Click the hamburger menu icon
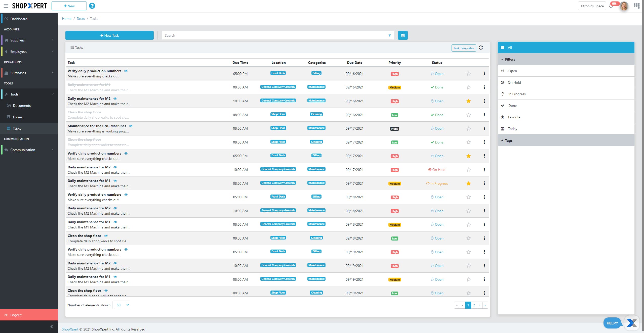Viewport: 644px width, 333px height. point(6,6)
